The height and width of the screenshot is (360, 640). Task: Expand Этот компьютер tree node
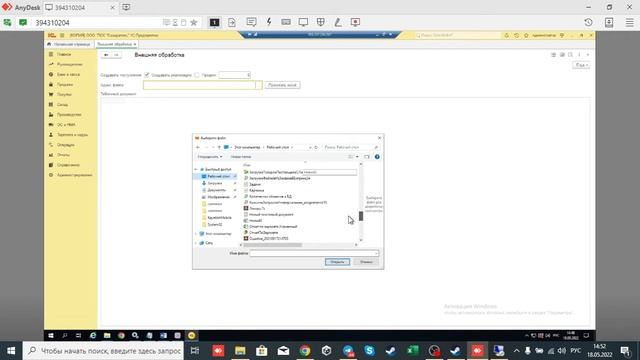196,234
